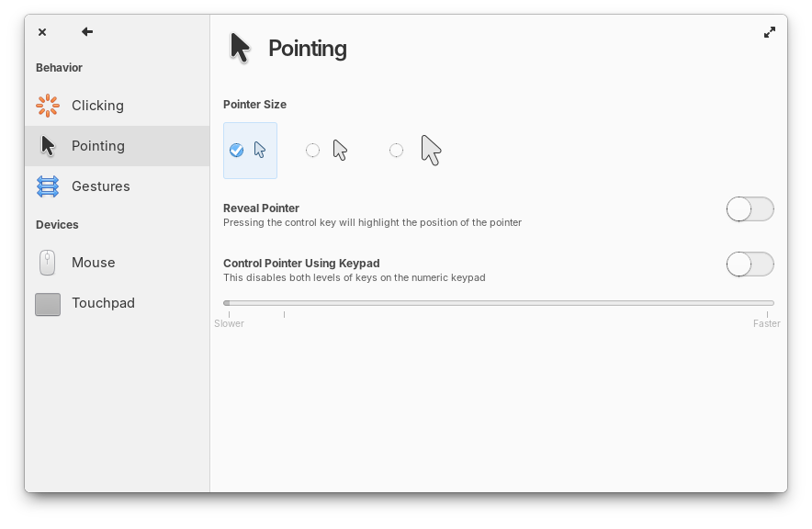The image size is (812, 529).
Task: Switch to the Touchpad settings section
Action: tap(104, 303)
